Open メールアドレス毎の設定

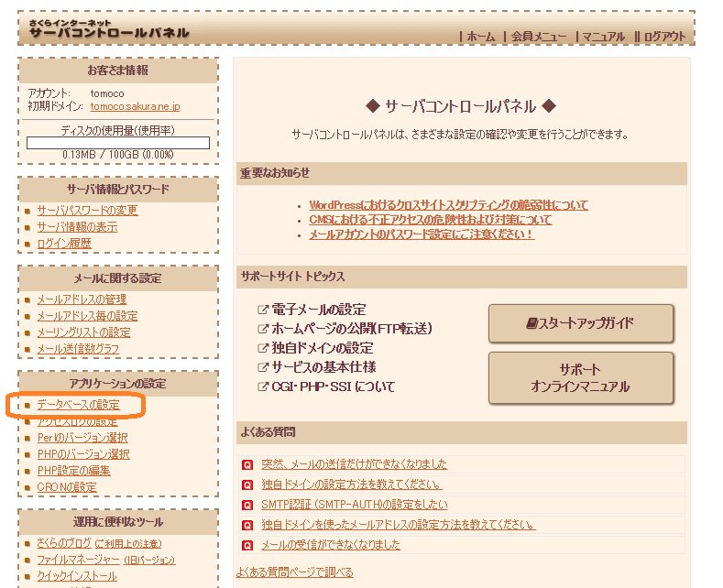click(x=87, y=316)
